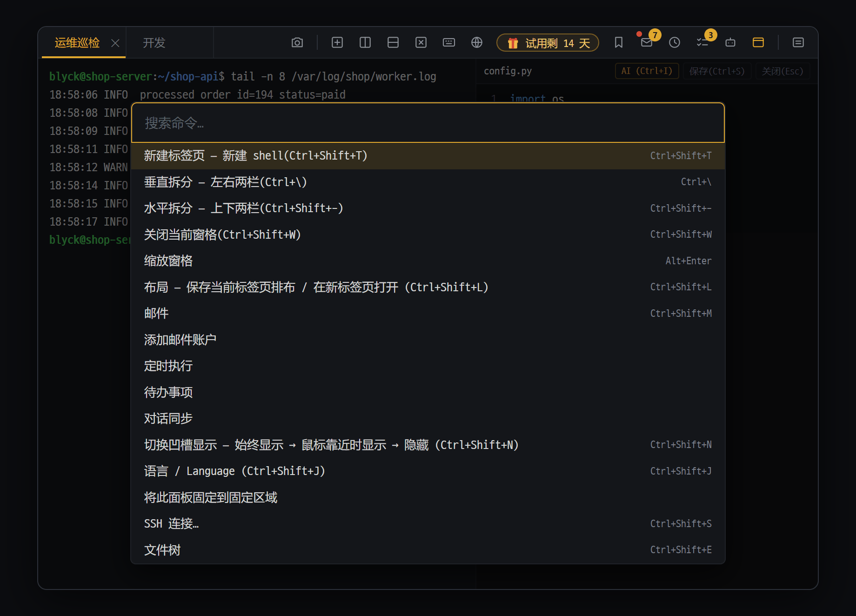Click the config.py file title

click(508, 71)
